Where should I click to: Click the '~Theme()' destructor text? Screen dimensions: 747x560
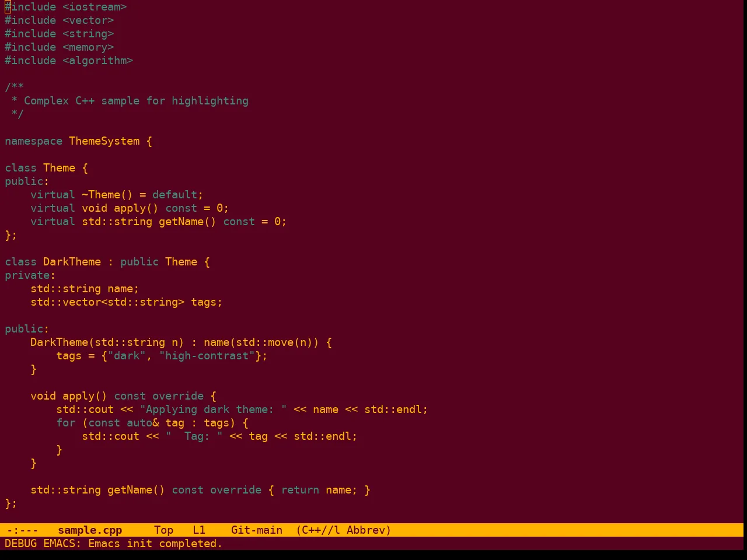(107, 195)
